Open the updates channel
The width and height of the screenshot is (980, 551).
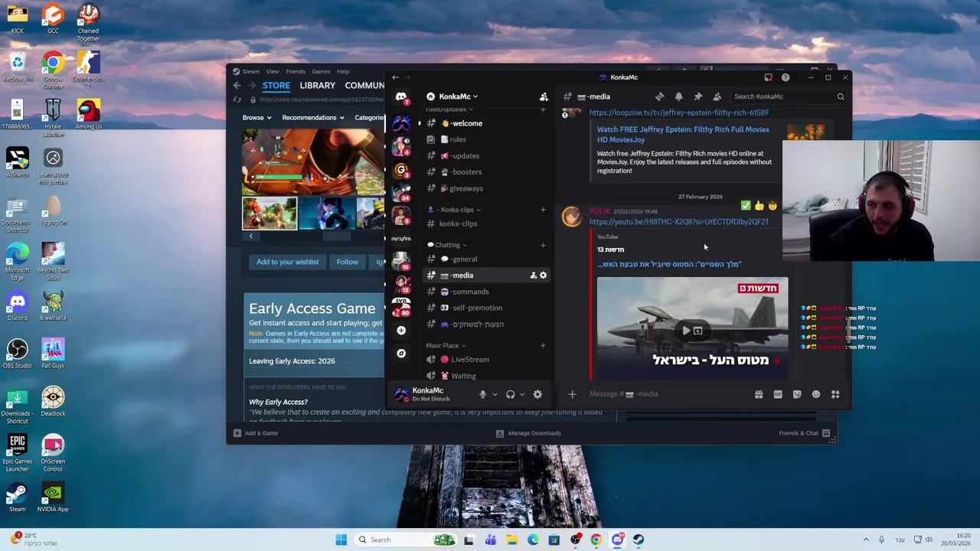(487, 156)
